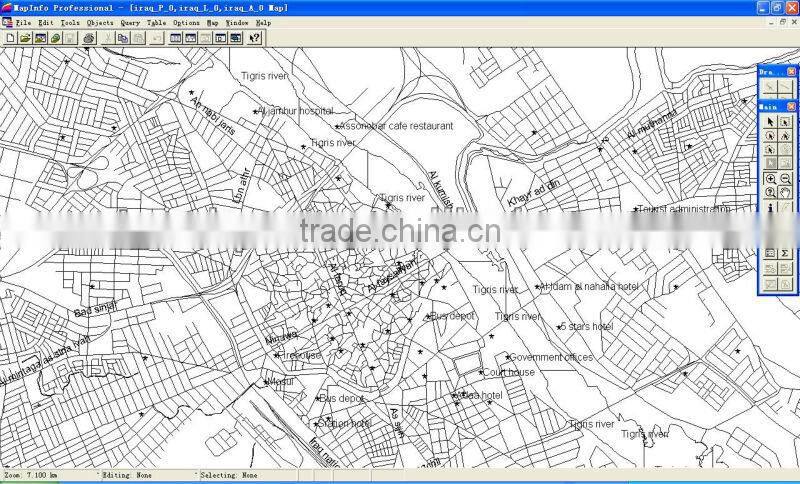Click the New Redistricter window icon
This screenshot has width=800, height=484.
pos(235,38)
